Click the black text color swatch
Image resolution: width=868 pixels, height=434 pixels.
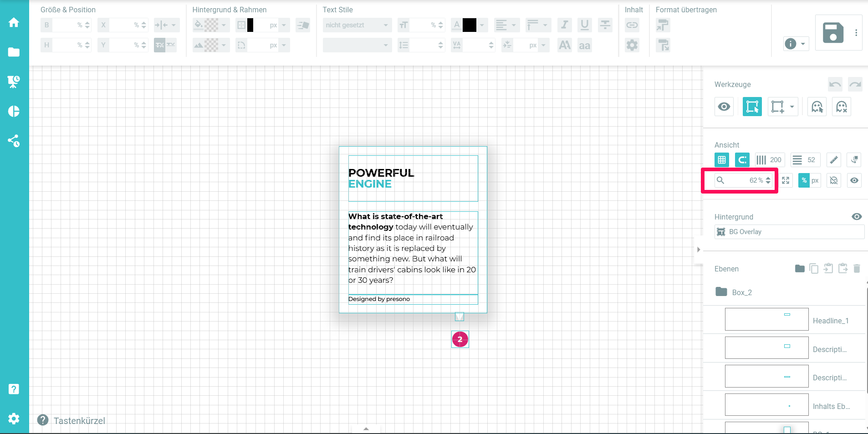469,25
